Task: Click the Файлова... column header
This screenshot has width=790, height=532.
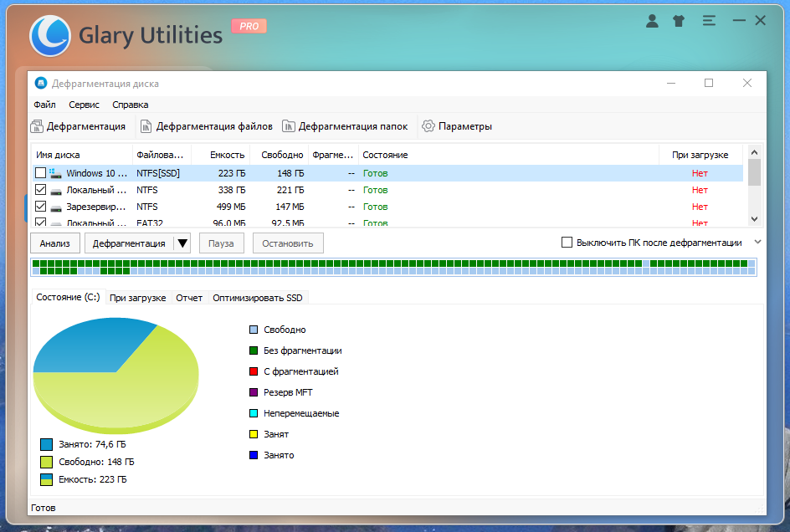Action: (x=162, y=155)
